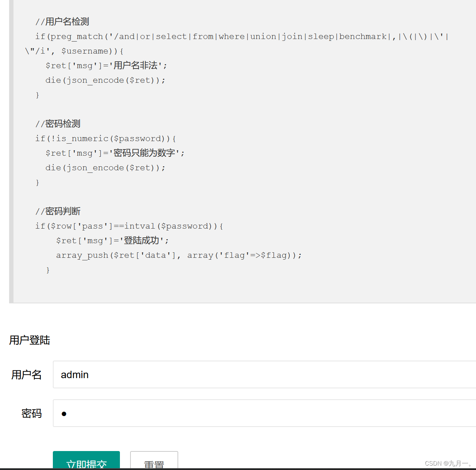The image size is (476, 470).
Task: Click the first die(json_encode($ret)) line
Action: (105, 80)
